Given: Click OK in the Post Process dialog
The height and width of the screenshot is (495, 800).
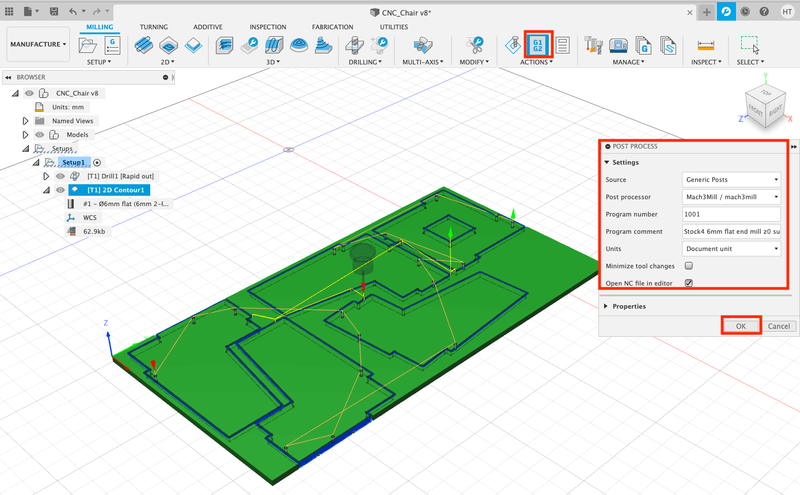Looking at the screenshot, I should [x=741, y=326].
